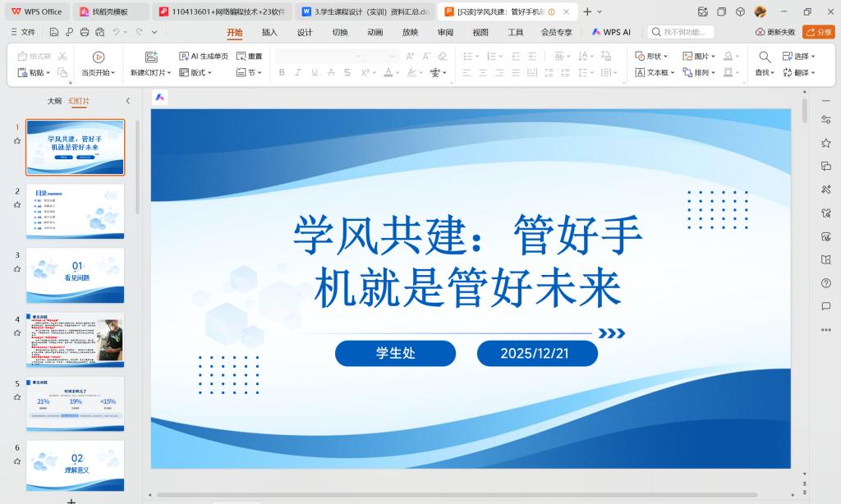Select slide 4 thumbnail with photo
The height and width of the screenshot is (504, 841).
coord(75,340)
